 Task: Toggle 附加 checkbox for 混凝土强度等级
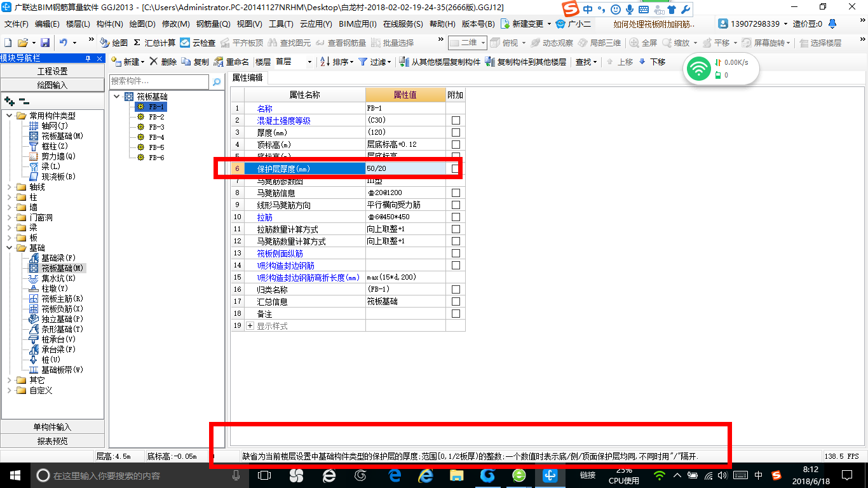[456, 121]
